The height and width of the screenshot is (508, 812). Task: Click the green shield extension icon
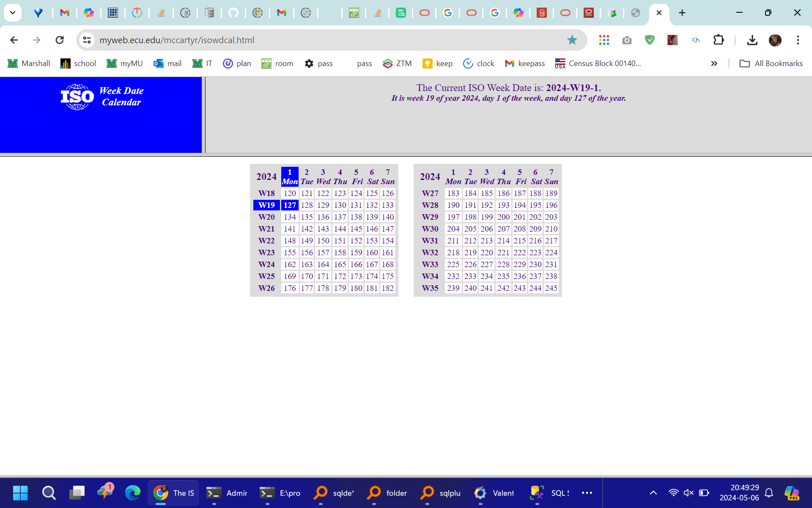[x=650, y=40]
